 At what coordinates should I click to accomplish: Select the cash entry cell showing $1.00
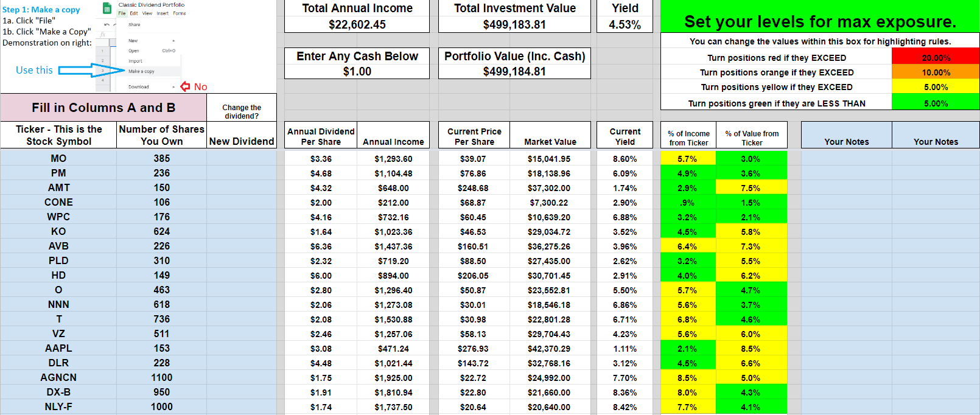click(x=357, y=71)
